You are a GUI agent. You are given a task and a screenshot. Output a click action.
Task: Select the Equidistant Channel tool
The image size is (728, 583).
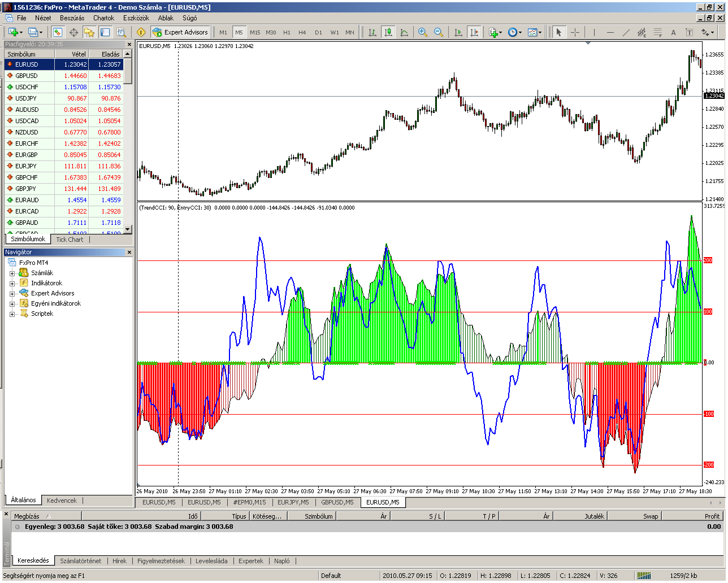642,32
